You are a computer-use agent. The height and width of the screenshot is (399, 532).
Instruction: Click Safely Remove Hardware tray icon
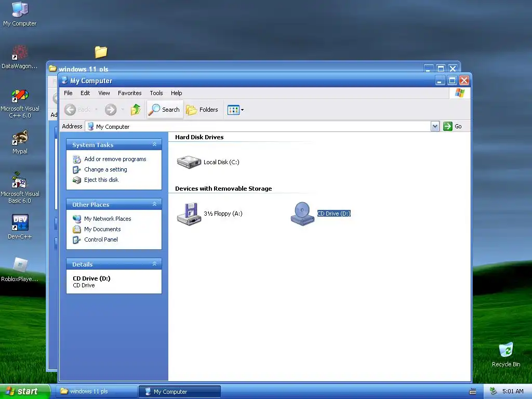493,392
